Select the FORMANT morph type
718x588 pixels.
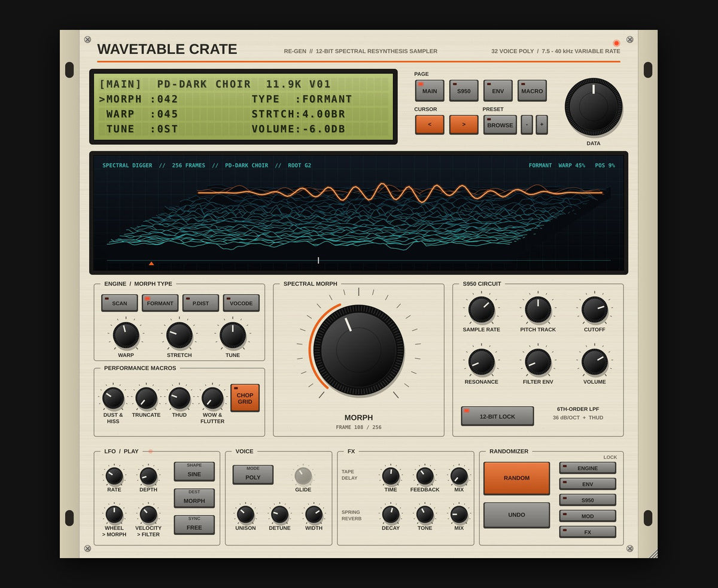click(160, 303)
